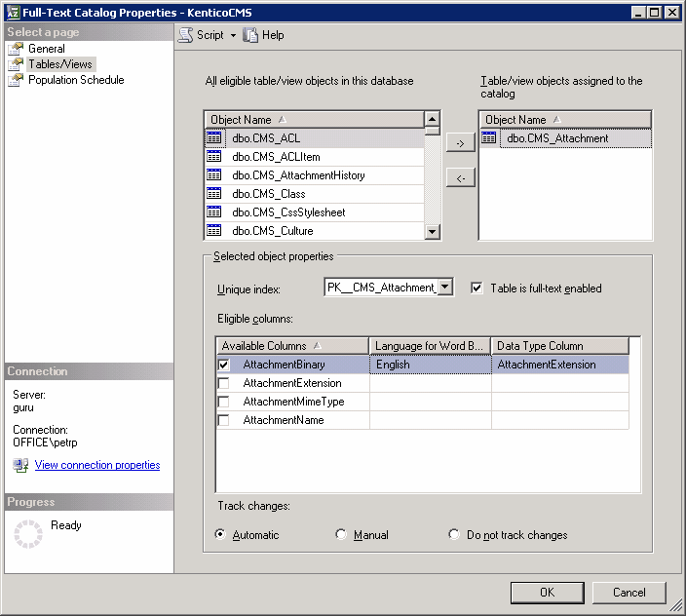This screenshot has height=616, width=686.
Task: Select Manual track changes option
Action: pos(340,534)
